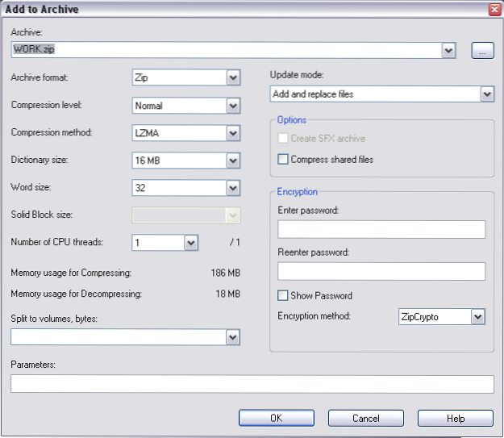Open the Split to volumes dropdown
The width and height of the screenshot is (504, 438).
click(233, 336)
